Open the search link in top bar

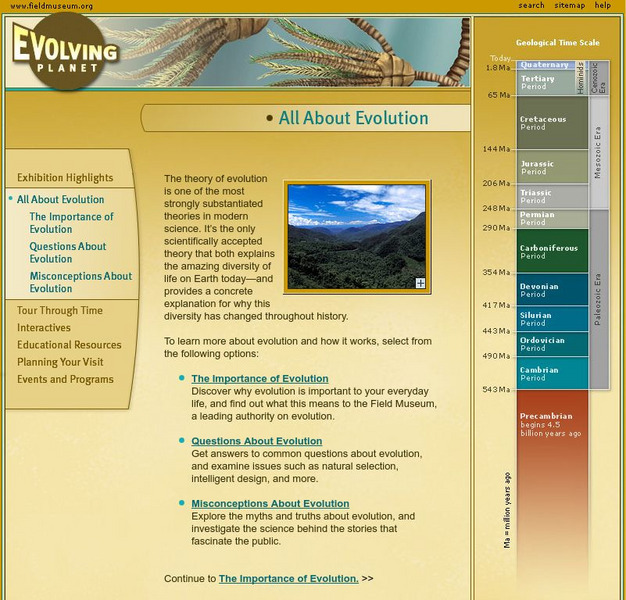tap(531, 6)
